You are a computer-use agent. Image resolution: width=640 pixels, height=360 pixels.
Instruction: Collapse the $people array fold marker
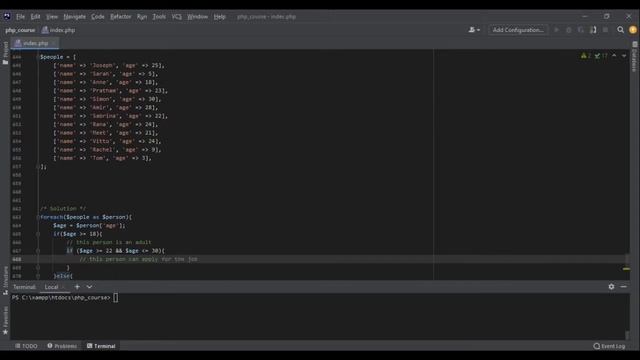[38, 57]
